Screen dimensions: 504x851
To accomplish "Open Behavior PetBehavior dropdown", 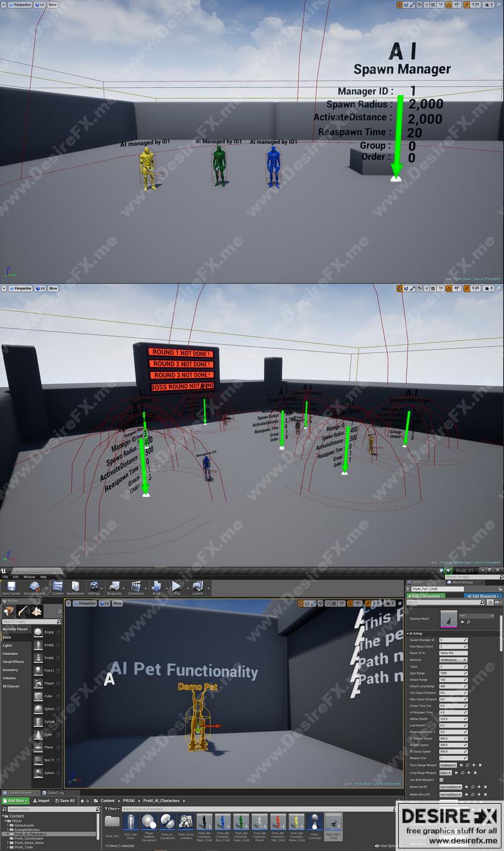I will click(x=453, y=659).
